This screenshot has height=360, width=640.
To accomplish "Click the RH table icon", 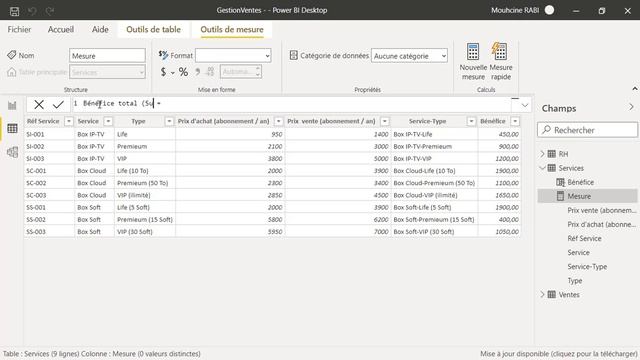I will (551, 154).
